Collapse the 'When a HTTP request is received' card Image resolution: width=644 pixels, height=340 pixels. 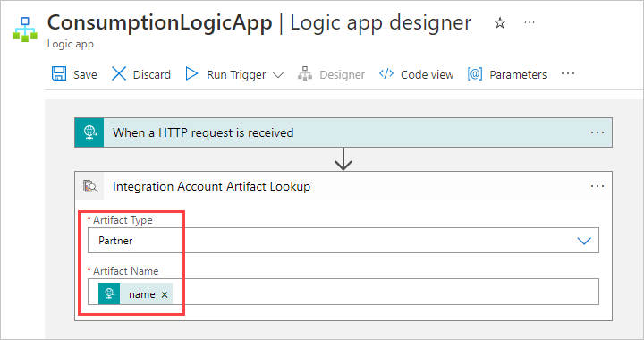(343, 132)
